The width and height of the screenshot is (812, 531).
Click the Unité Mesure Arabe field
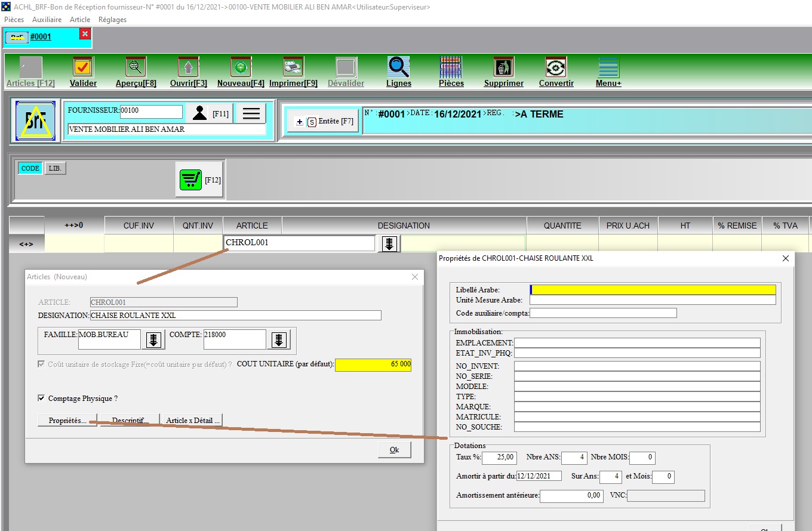(x=653, y=300)
